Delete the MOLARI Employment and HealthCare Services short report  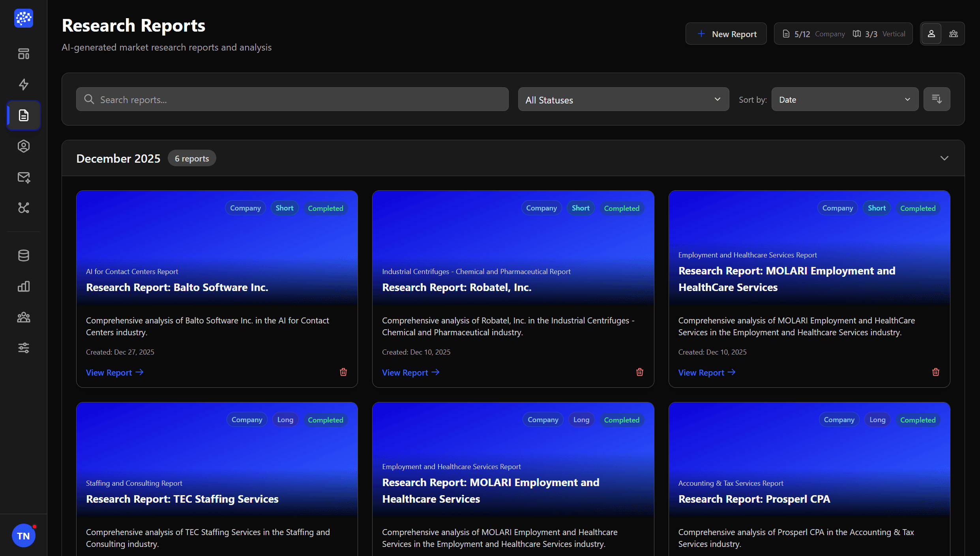point(936,372)
